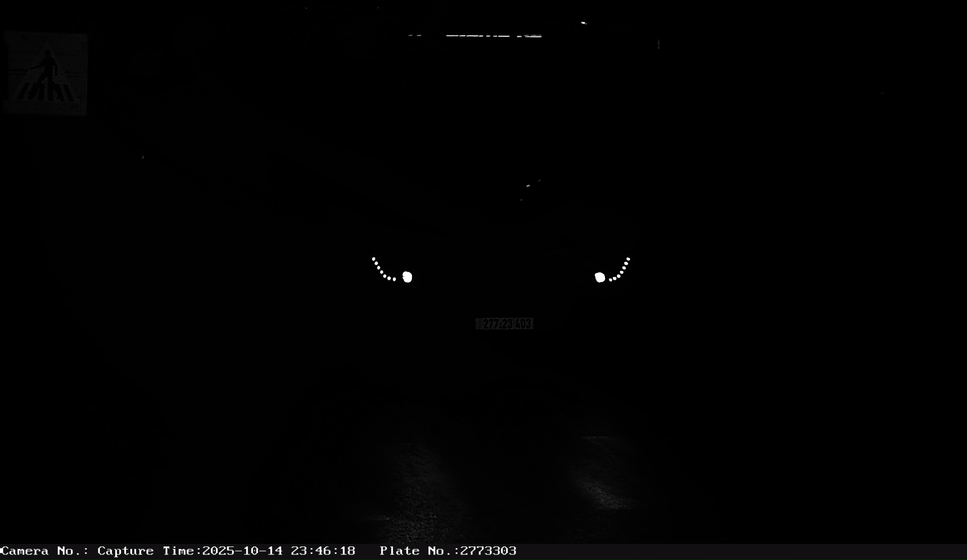Viewport: 967px width, 560px height.
Task: Click the Camera No. label in overlay
Action: (x=44, y=551)
